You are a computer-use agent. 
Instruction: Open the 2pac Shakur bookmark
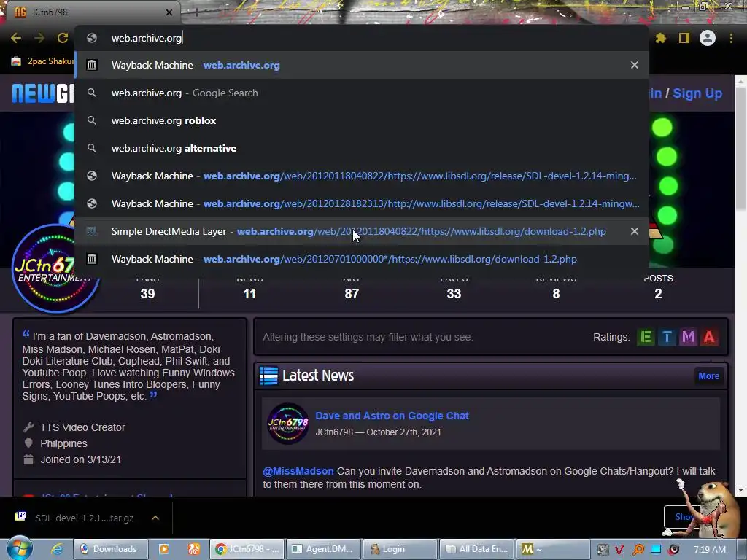pyautogui.click(x=43, y=61)
